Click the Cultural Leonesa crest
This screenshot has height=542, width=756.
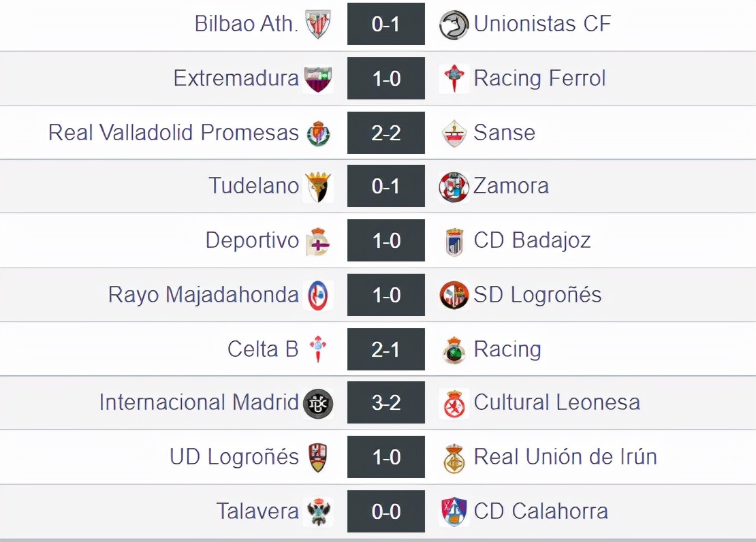tap(454, 403)
